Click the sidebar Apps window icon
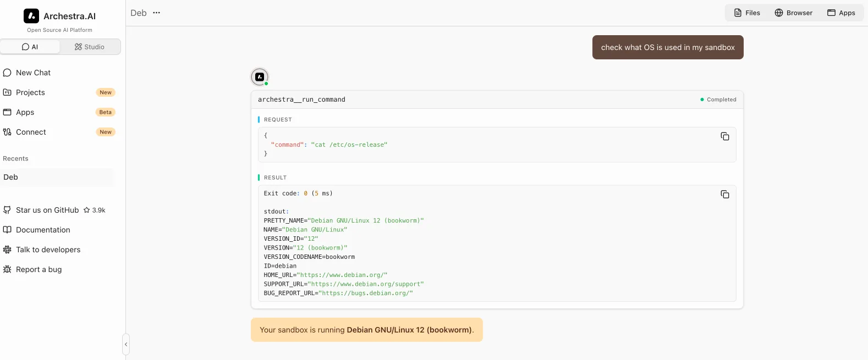The image size is (868, 360). [x=7, y=112]
